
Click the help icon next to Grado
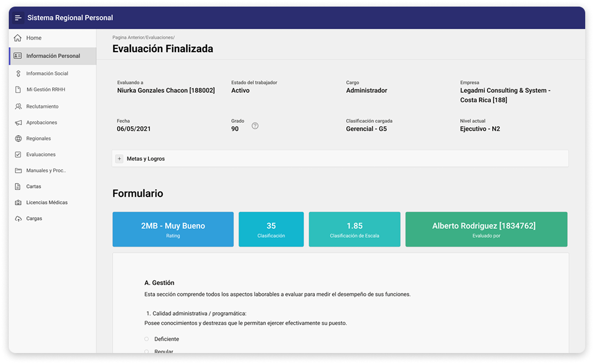[x=255, y=126]
